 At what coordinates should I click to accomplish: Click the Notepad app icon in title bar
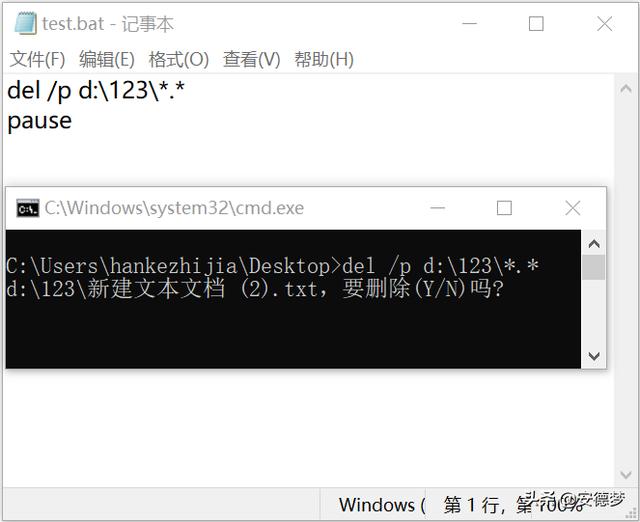tap(25, 23)
